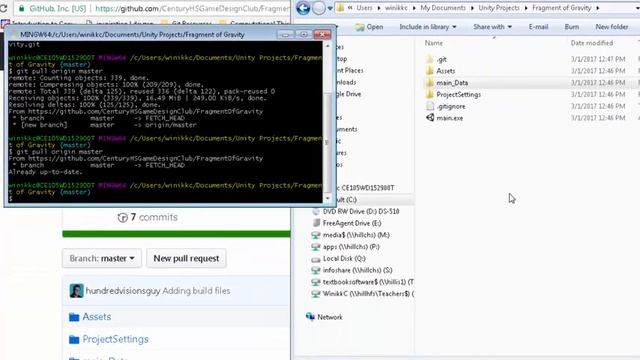The width and height of the screenshot is (640, 360).
Task: Open hundredvisionsguy profile link
Action: click(123, 291)
